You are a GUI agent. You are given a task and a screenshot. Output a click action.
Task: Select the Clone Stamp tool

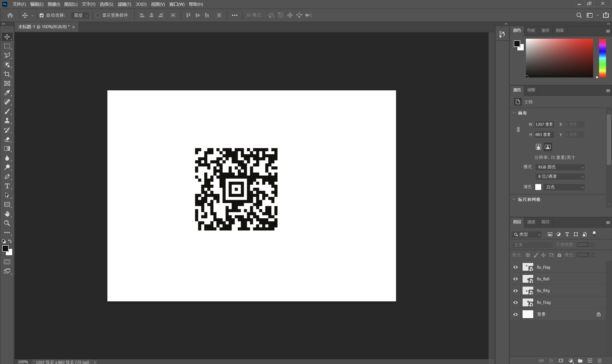(7, 121)
